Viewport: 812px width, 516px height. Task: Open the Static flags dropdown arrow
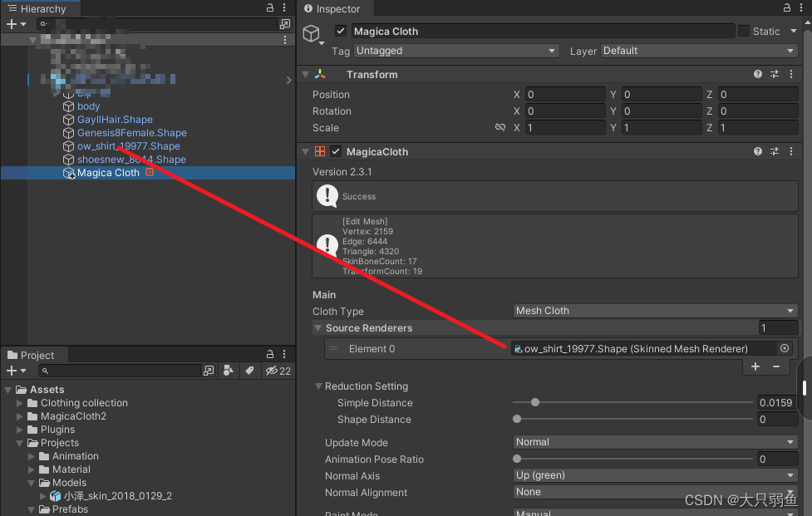tap(794, 31)
